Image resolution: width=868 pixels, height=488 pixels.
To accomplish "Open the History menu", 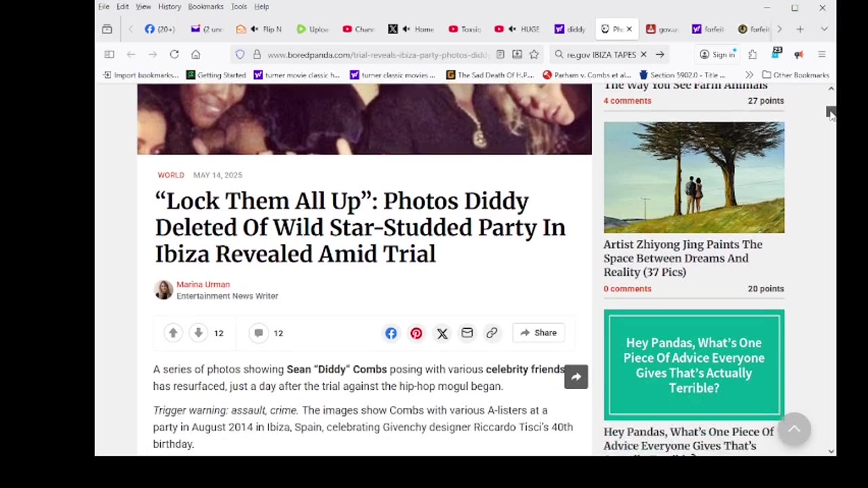I will click(170, 7).
